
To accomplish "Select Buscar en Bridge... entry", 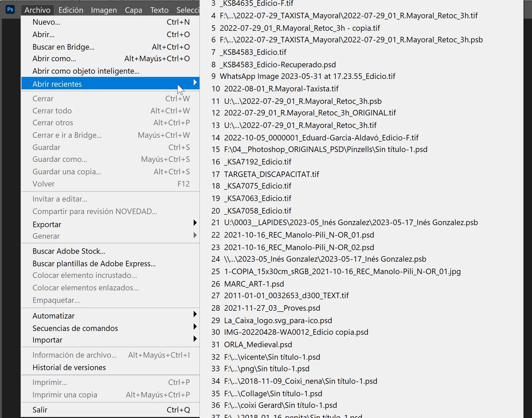I will coord(110,47).
